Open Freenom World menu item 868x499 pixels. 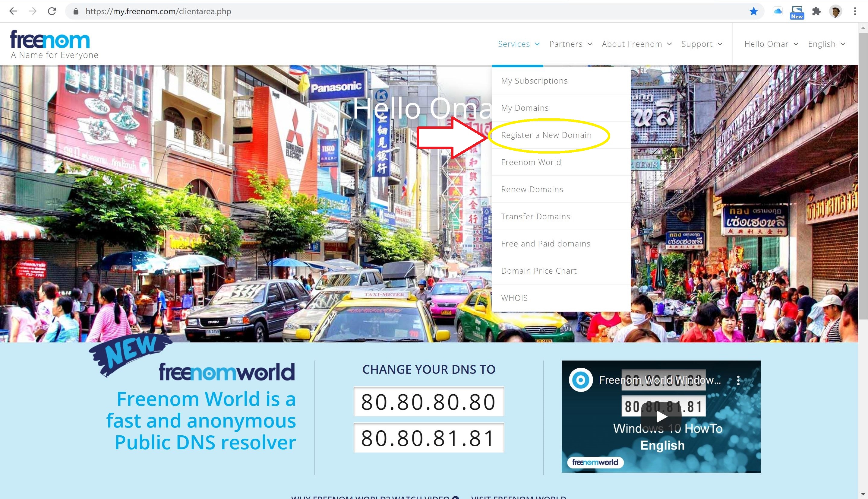(x=561, y=162)
